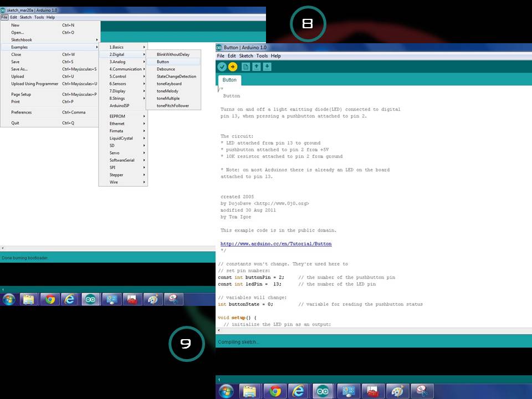Select Save As... menu entry
Screen dimensions: 532x399
[x=50, y=69]
